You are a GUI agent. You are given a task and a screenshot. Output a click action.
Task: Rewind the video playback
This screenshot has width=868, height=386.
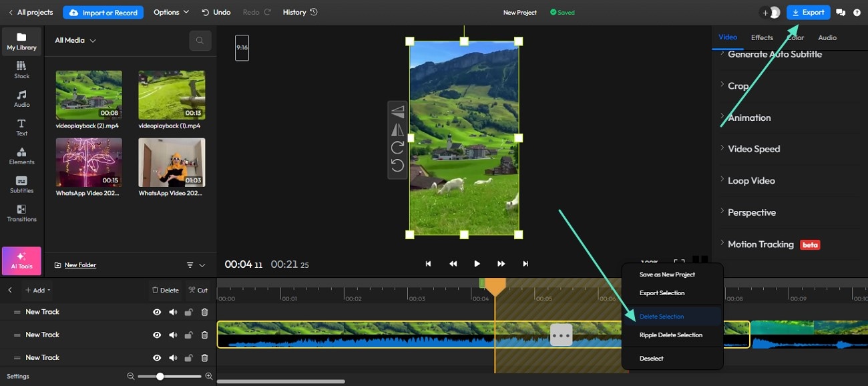click(x=453, y=264)
